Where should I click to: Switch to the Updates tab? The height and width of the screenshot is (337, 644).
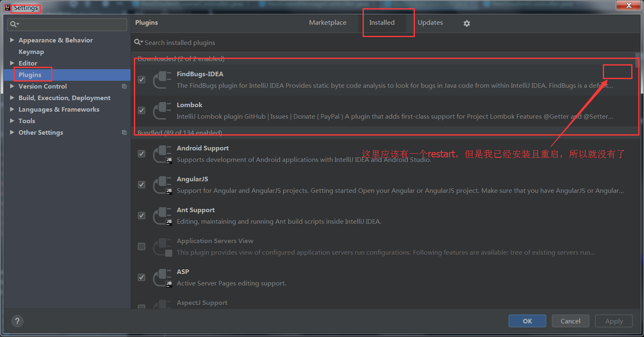pyautogui.click(x=430, y=23)
